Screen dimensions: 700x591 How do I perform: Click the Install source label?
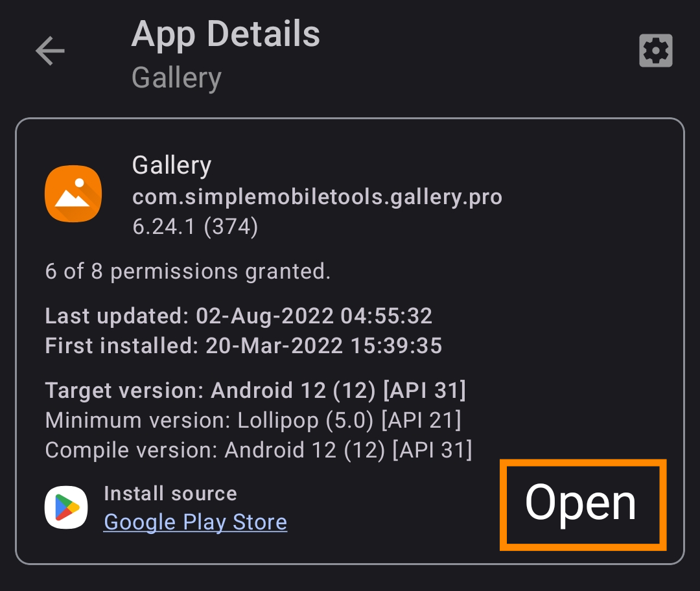point(169,493)
